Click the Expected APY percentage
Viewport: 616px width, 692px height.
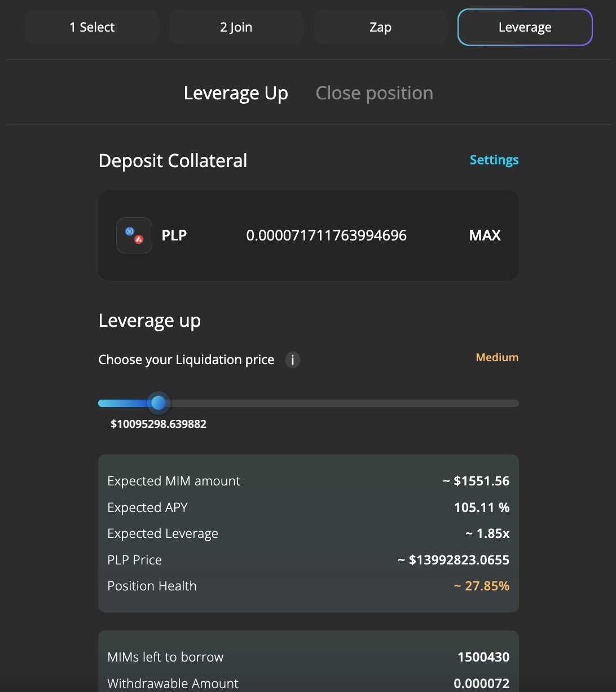[481, 507]
